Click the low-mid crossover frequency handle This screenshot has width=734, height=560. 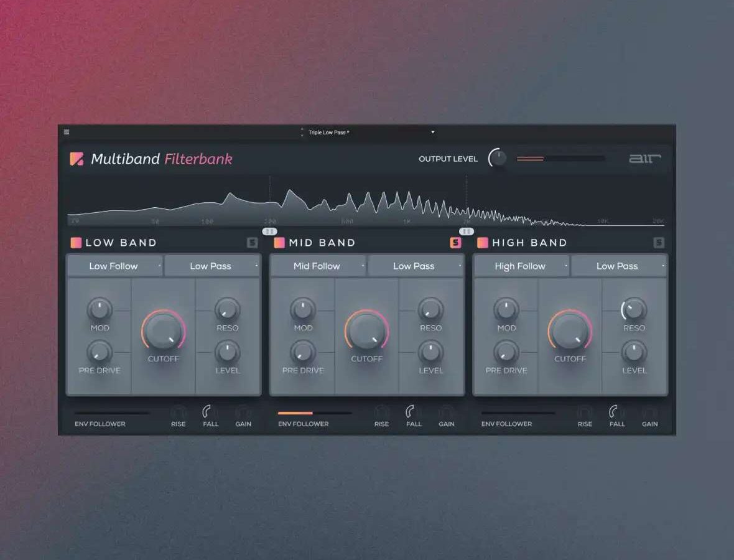click(269, 231)
